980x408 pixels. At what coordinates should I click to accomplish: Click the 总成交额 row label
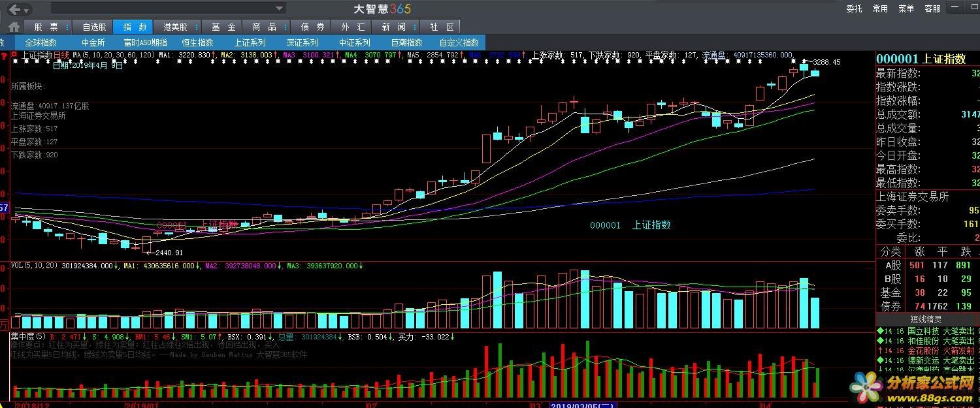pos(898,115)
